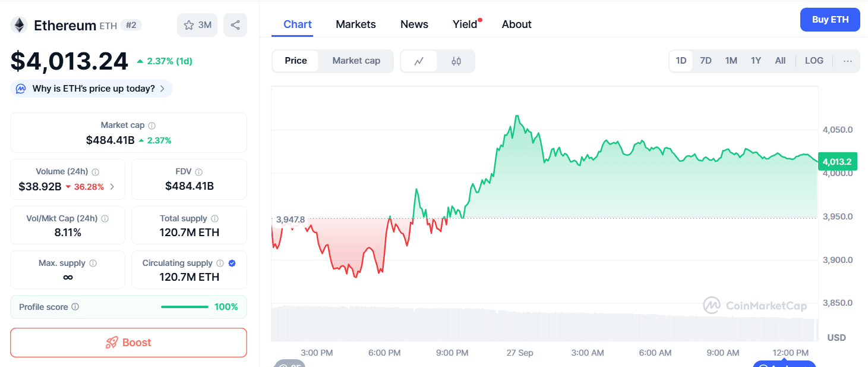868x367 pixels.
Task: Click the share icon next to watchlist
Action: pyautogui.click(x=235, y=25)
